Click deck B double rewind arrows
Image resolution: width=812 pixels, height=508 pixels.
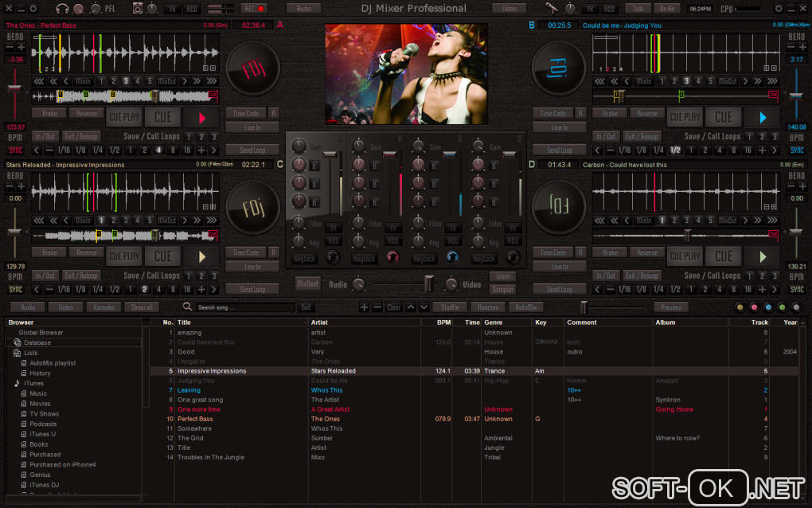pos(614,81)
